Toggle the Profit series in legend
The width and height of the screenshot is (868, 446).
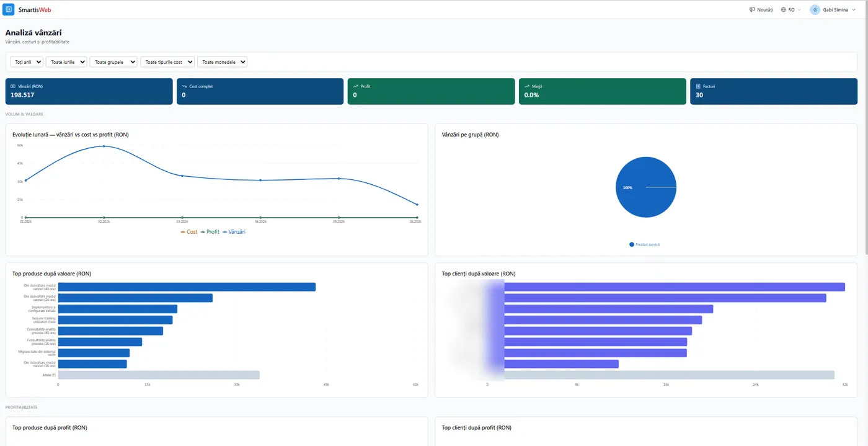coord(210,231)
